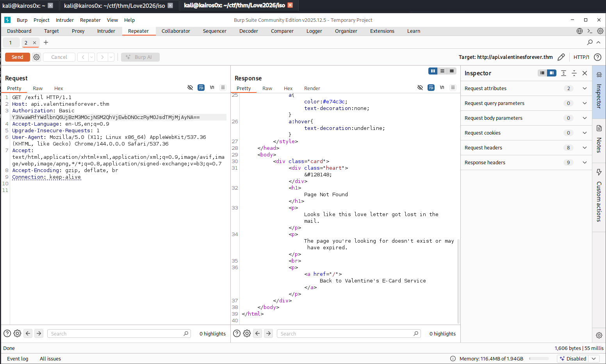Image resolution: width=606 pixels, height=364 pixels.
Task: Click the search magnifier icon in Repeater tab bar
Action: [x=590, y=42]
